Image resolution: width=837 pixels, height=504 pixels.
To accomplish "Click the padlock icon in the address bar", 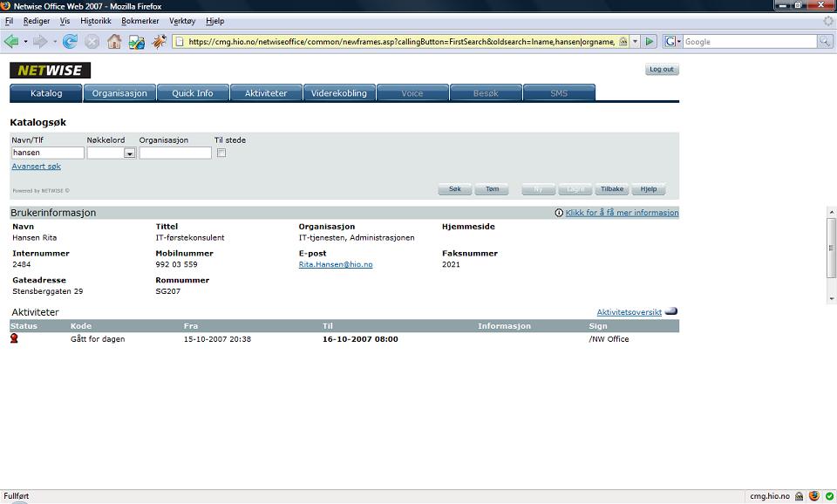I will pyautogui.click(x=623, y=42).
